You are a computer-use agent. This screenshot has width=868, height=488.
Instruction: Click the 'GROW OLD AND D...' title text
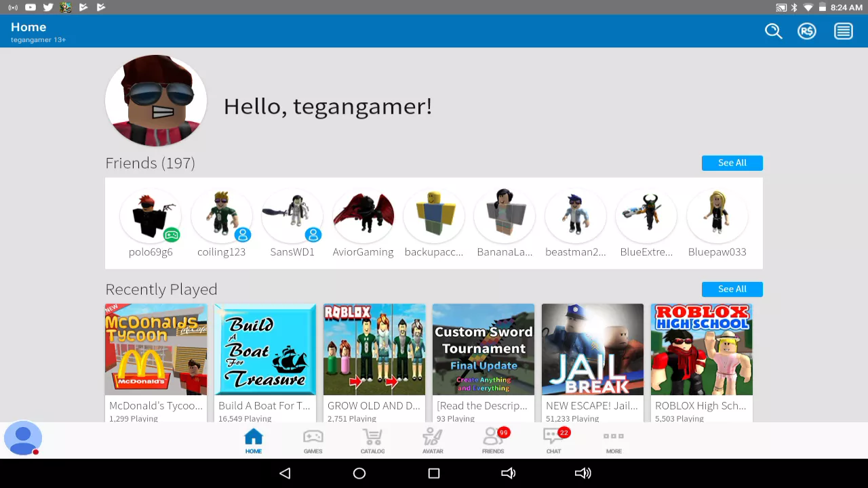coord(374,405)
